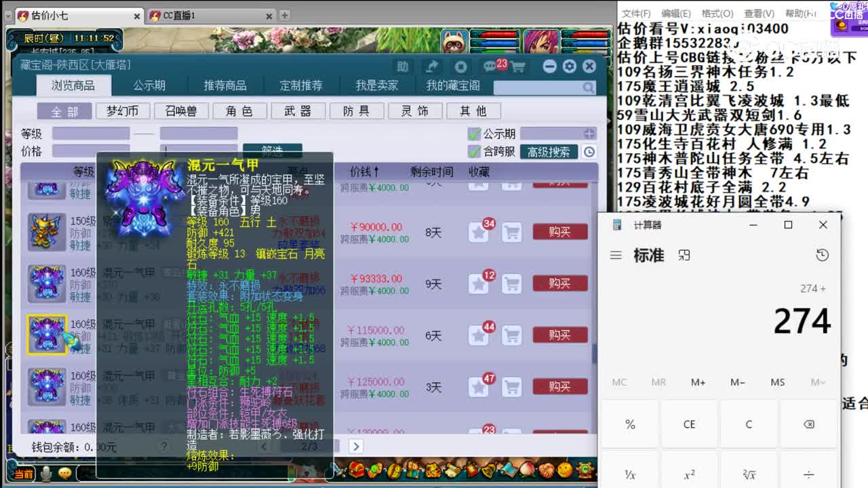Click 购买 for the ￥115000.00 item
The width and height of the screenshot is (868, 488).
tap(560, 335)
